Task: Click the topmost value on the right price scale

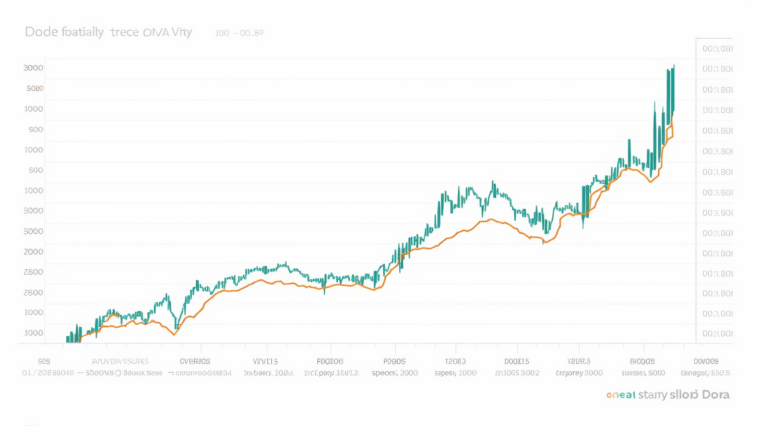Action: [x=717, y=48]
